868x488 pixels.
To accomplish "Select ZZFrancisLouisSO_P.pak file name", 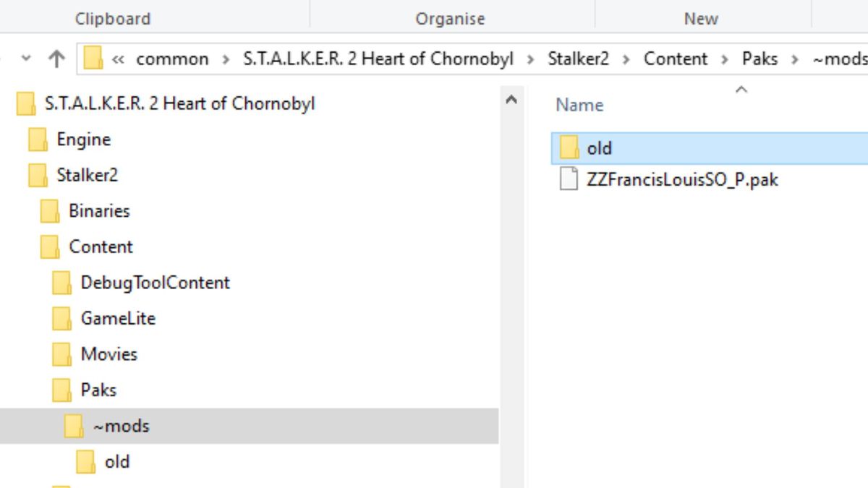I will [x=682, y=179].
